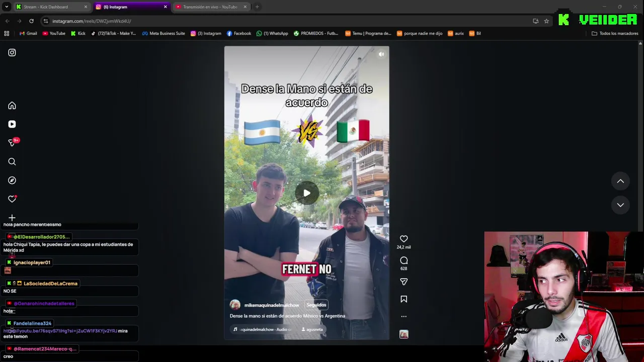The image size is (644, 362).
Task: Close the Kick Dashboard tab
Action: tap(86, 7)
